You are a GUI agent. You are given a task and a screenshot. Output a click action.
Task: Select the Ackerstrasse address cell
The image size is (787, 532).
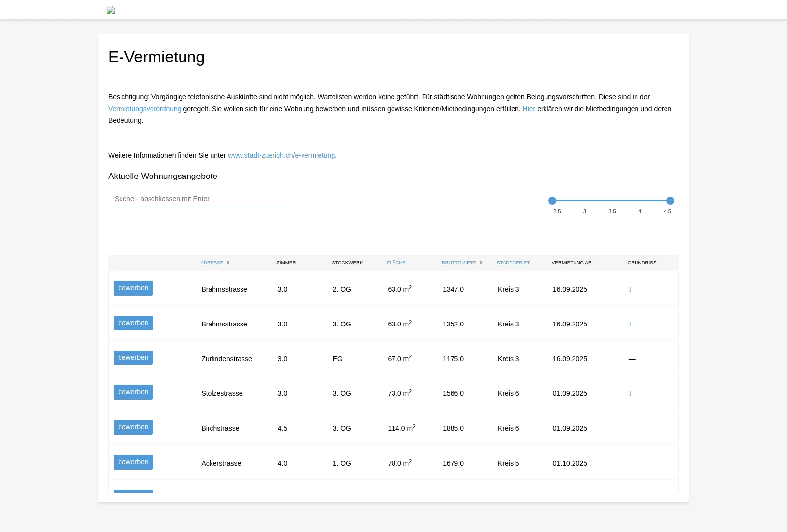pos(221,463)
